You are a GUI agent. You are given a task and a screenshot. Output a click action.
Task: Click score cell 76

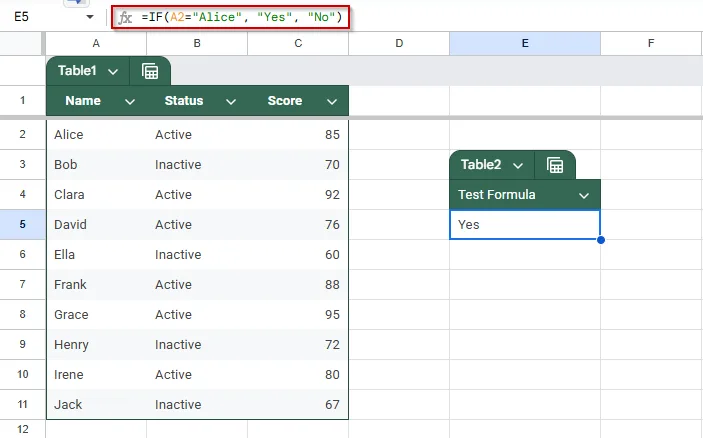point(298,225)
